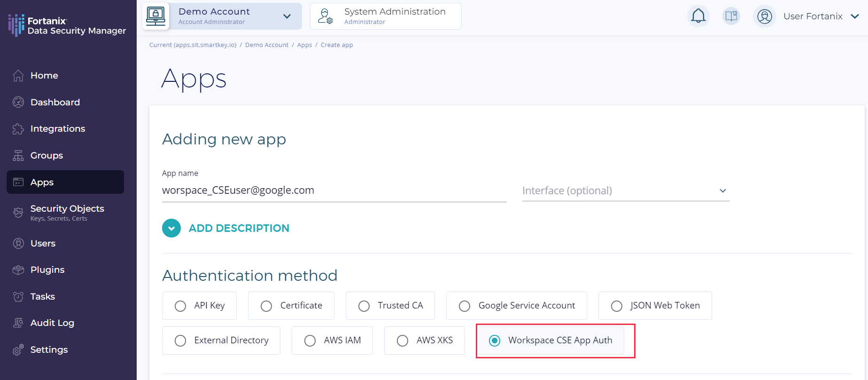Click the user profile avatar icon
The width and height of the screenshot is (868, 380).
pos(764,16)
